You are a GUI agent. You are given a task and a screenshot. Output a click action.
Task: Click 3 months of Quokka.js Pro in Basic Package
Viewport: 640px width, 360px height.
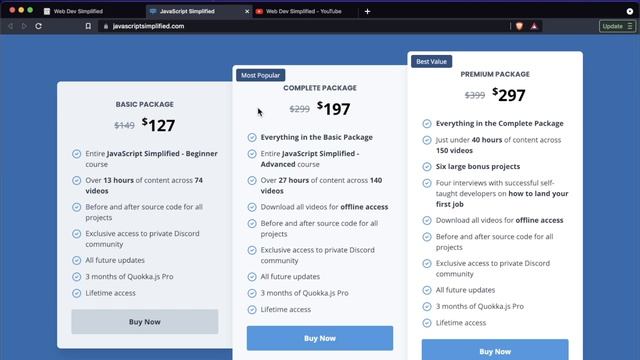(x=129, y=277)
